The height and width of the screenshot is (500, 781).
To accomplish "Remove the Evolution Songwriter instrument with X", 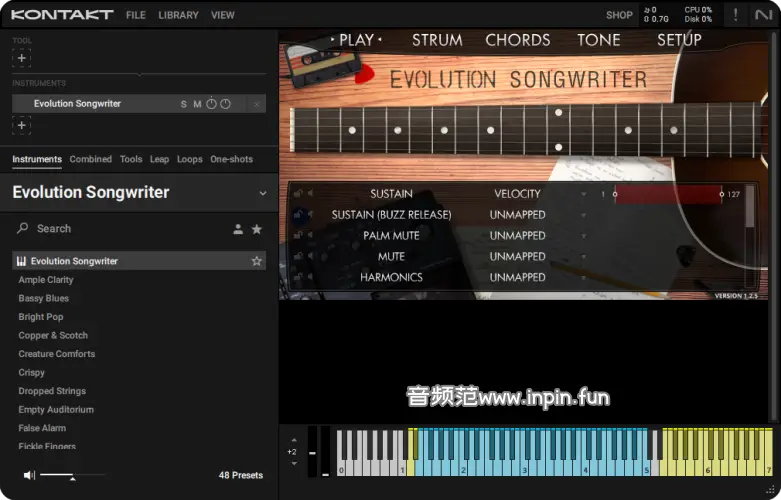I will 257,104.
